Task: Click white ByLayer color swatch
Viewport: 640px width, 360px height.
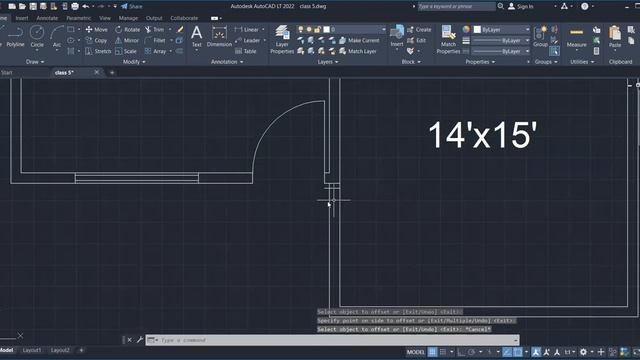Action: tap(477, 29)
